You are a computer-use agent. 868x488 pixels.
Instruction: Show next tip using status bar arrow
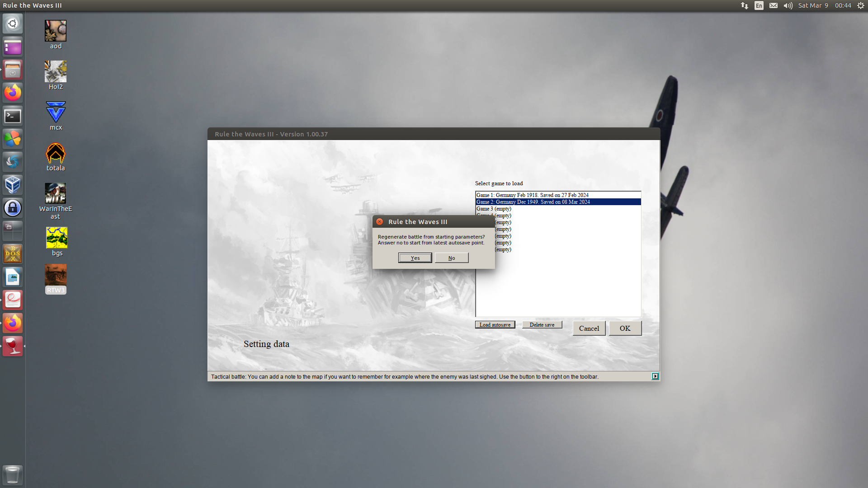click(655, 376)
